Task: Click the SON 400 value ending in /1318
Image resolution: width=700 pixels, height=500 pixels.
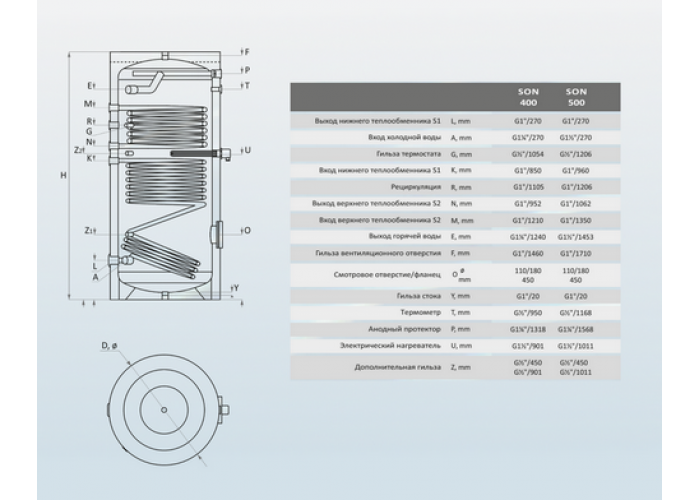Action: click(x=528, y=329)
